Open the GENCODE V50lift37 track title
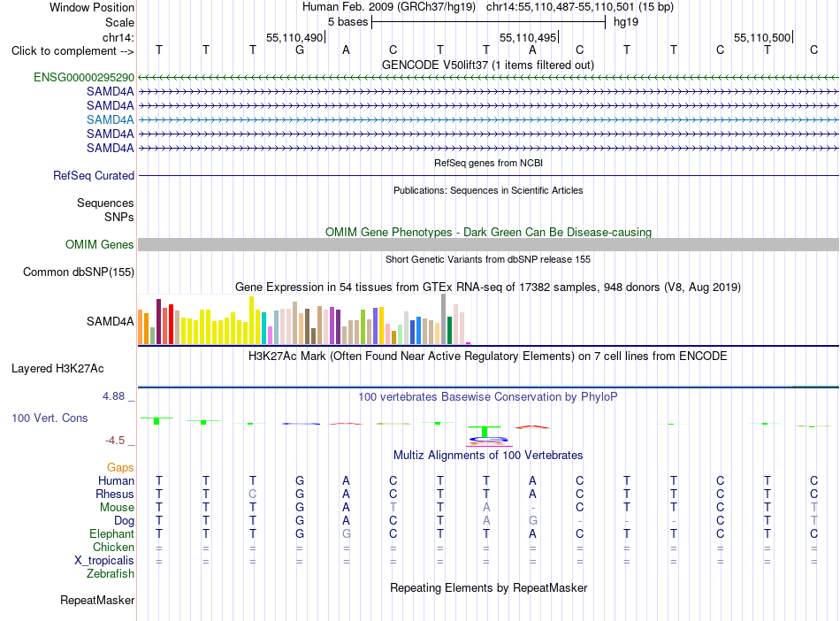The width and height of the screenshot is (840, 621). 487,65
